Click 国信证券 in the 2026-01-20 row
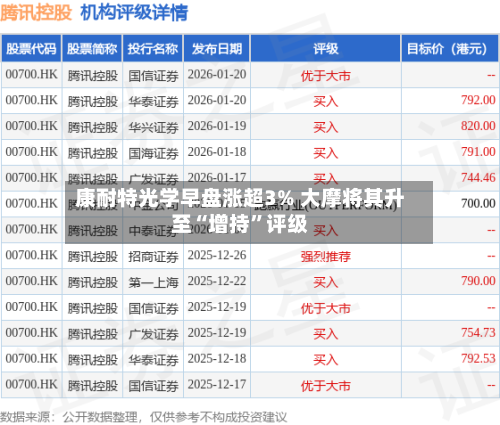 [153, 76]
